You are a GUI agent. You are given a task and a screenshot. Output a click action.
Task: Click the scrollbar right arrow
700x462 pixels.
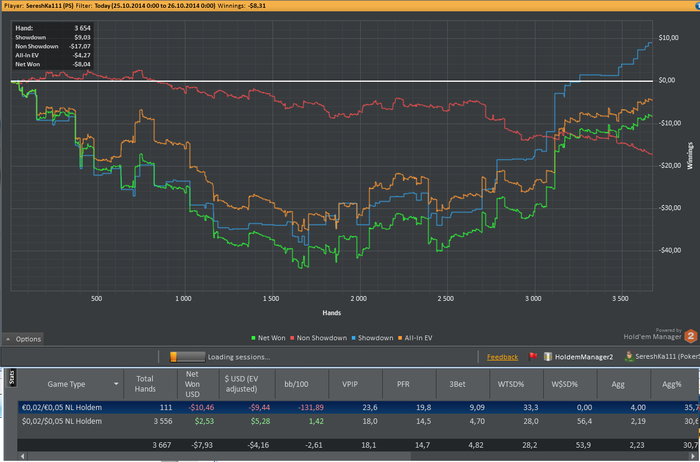(x=695, y=456)
